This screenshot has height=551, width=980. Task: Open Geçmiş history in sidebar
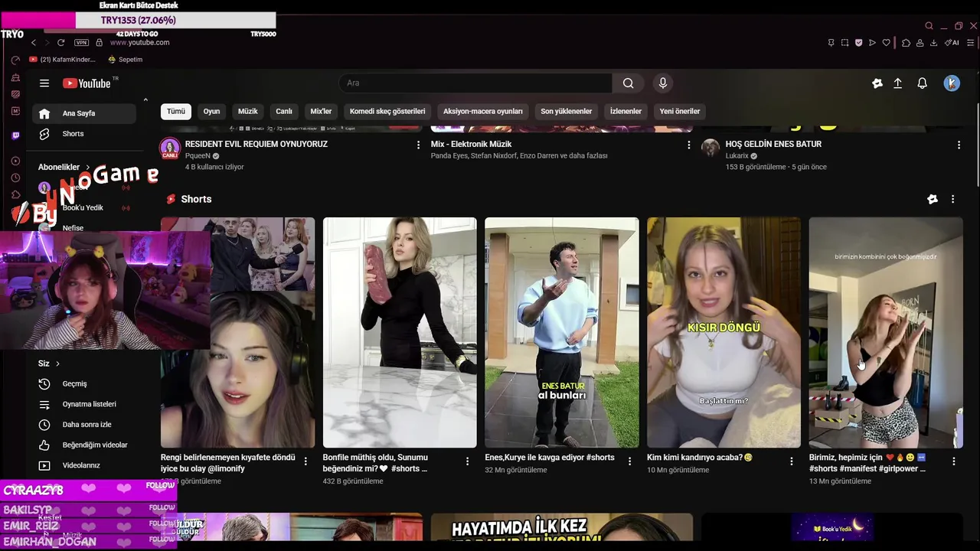[84, 384]
